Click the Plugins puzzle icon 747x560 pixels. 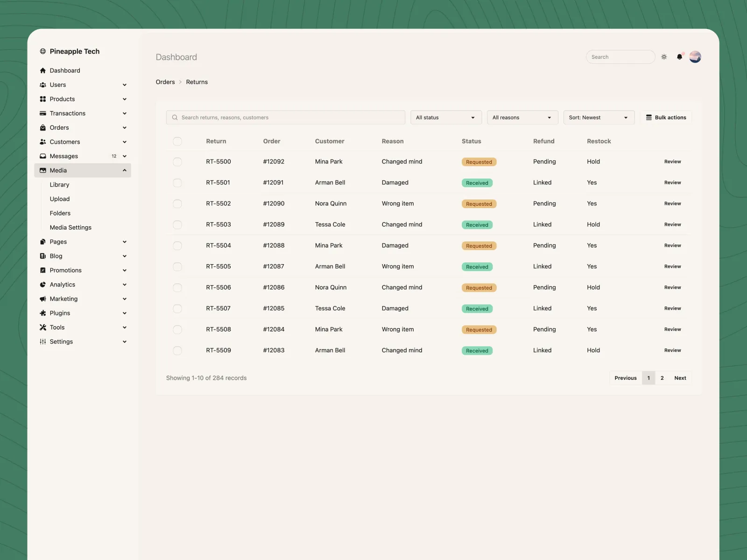[43, 313]
